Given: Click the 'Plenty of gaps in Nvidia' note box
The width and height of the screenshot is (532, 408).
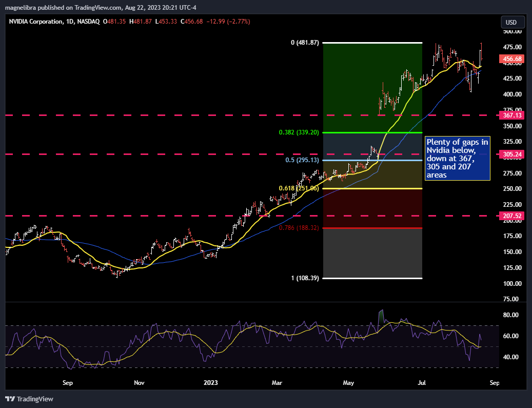Looking at the screenshot, I should (x=458, y=158).
